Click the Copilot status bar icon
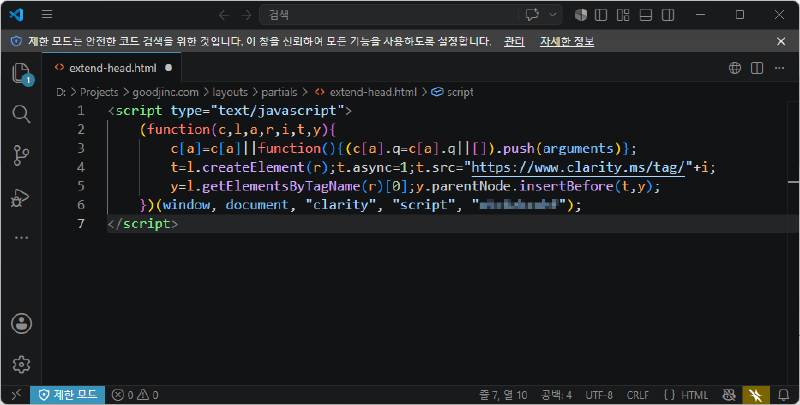 click(729, 395)
